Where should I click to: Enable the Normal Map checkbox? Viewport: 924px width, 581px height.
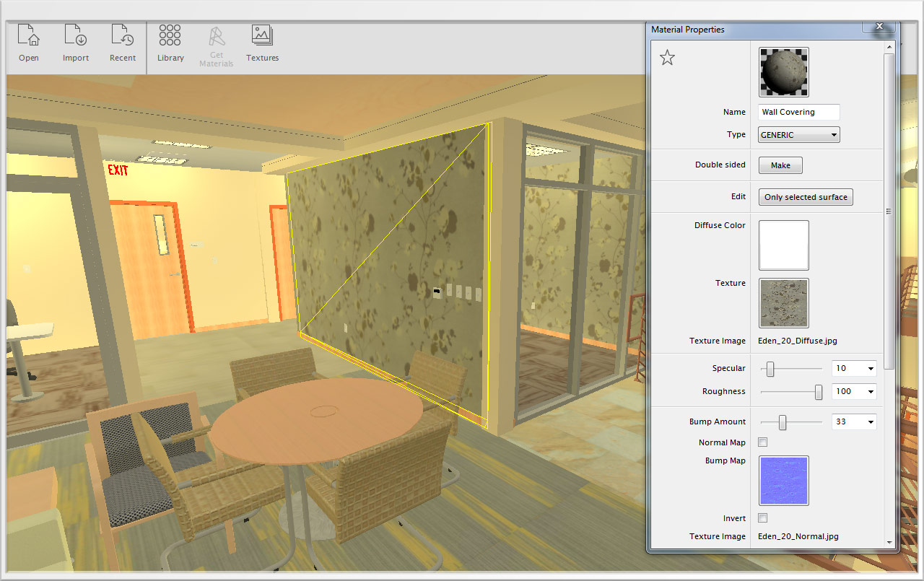pos(762,442)
